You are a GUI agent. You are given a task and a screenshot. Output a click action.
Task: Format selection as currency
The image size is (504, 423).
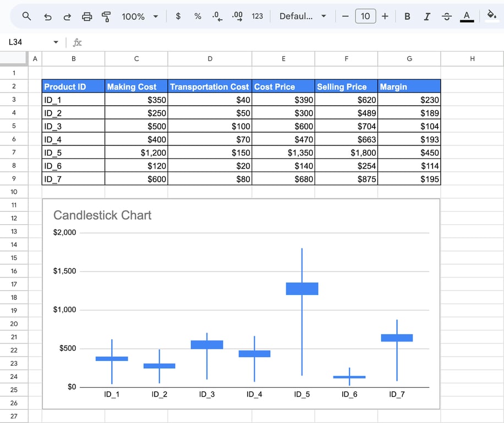pos(178,16)
